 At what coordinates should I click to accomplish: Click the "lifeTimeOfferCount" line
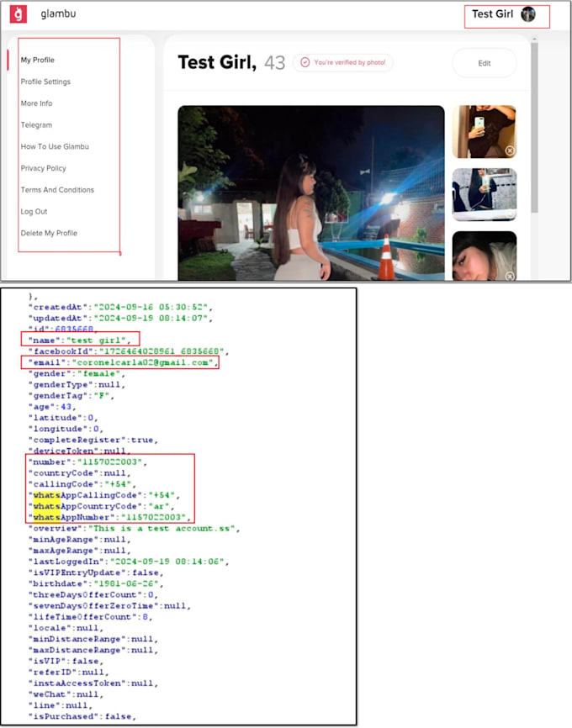click(91, 617)
